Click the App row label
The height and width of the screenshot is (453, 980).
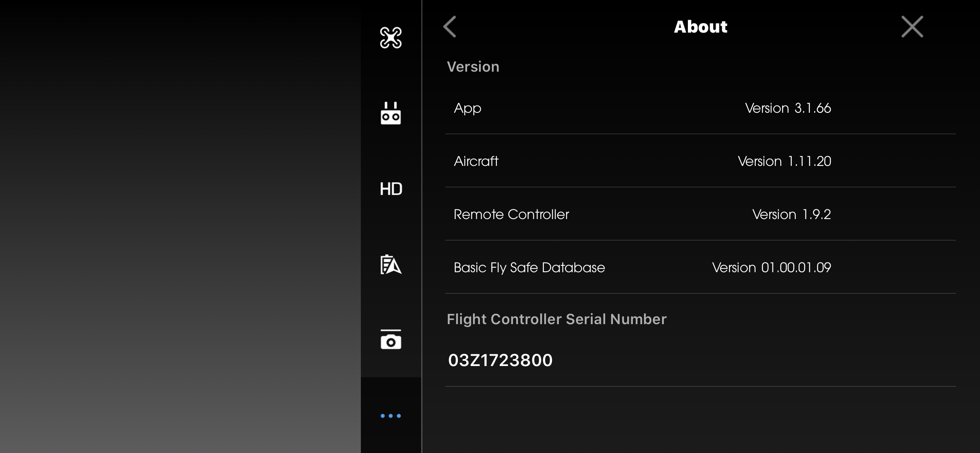[x=467, y=108]
